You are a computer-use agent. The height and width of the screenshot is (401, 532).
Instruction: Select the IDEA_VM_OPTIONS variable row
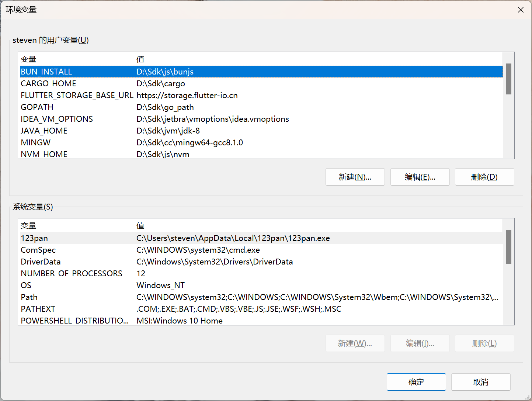coord(57,119)
